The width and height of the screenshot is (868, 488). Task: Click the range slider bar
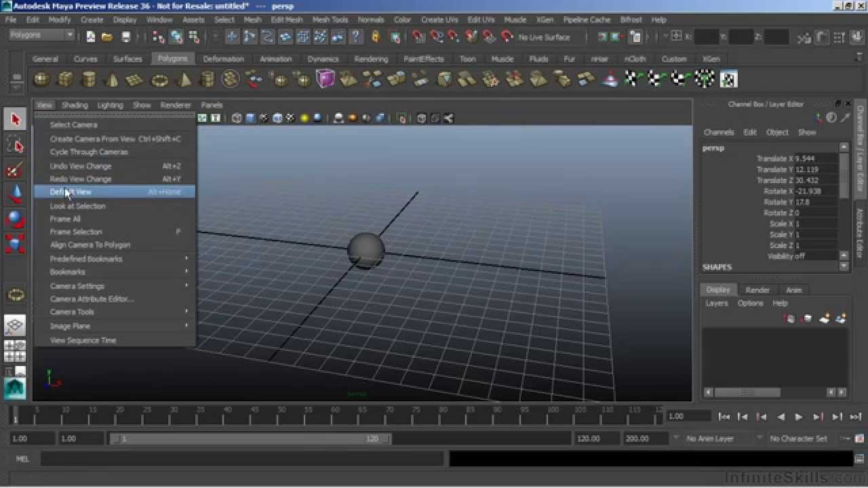(x=251, y=439)
